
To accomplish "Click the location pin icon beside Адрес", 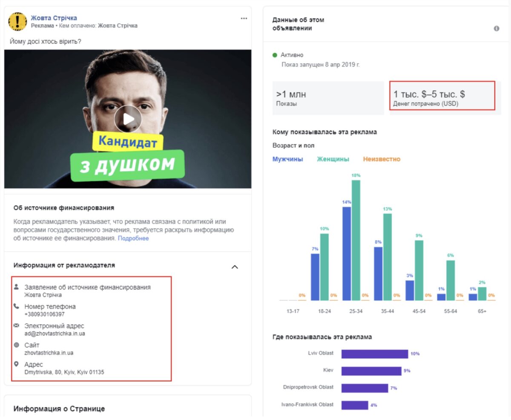I will click(x=17, y=364).
